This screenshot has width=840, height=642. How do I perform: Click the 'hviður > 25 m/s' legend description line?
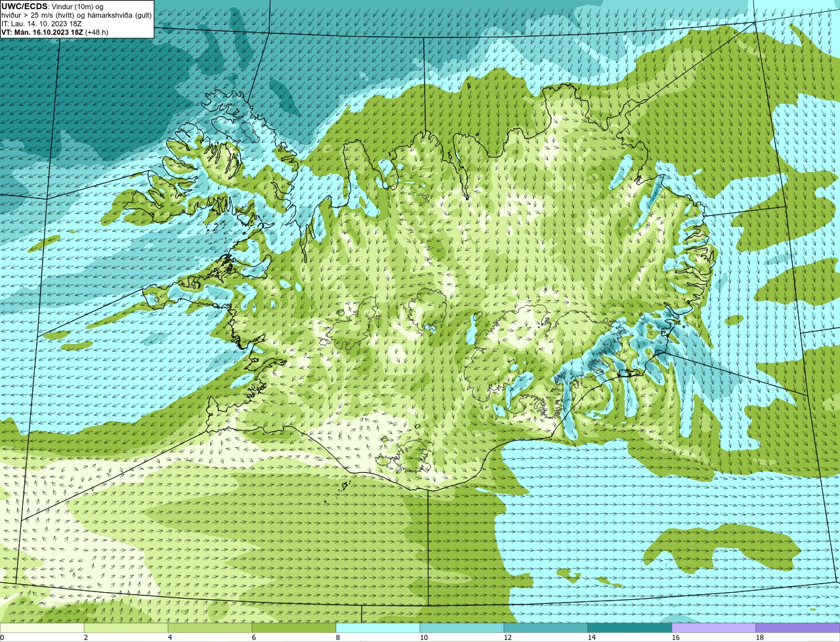tap(76, 15)
